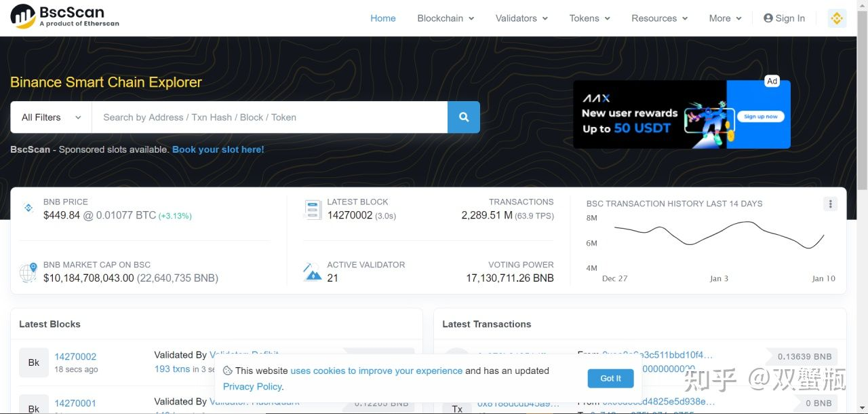
Task: Click the BNB market cap globe icon
Action: coord(28,272)
